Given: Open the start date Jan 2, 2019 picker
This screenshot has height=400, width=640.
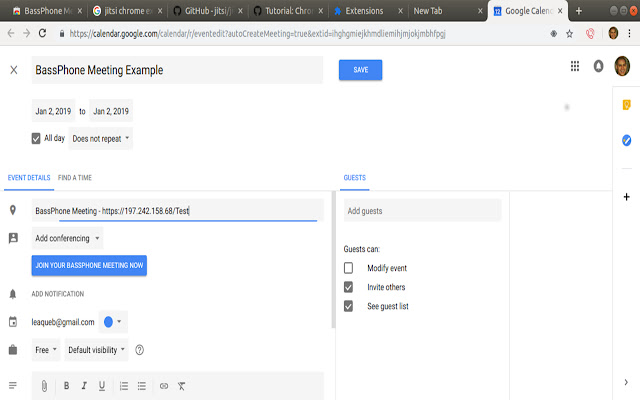Looking at the screenshot, I should 53,111.
